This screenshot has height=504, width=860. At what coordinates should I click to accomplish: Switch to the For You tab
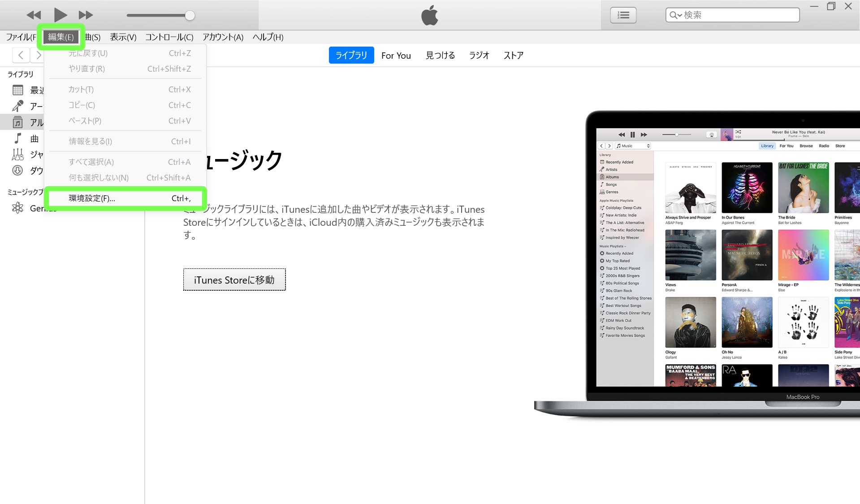pos(396,56)
